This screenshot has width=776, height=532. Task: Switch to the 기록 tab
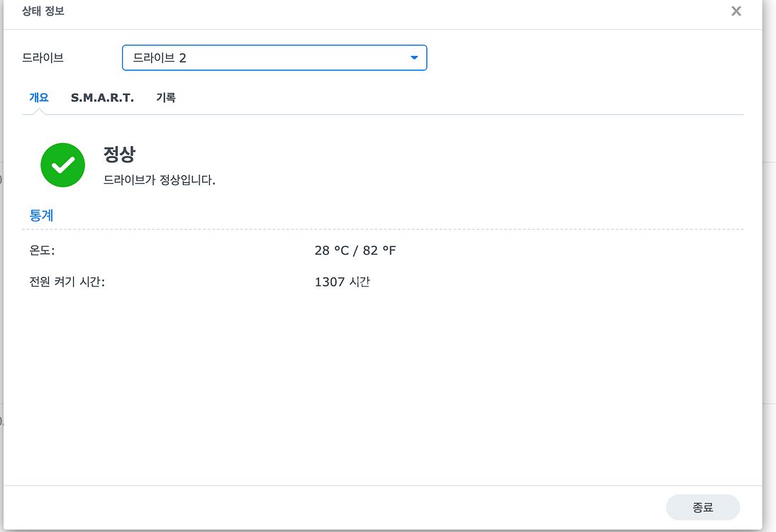point(166,97)
